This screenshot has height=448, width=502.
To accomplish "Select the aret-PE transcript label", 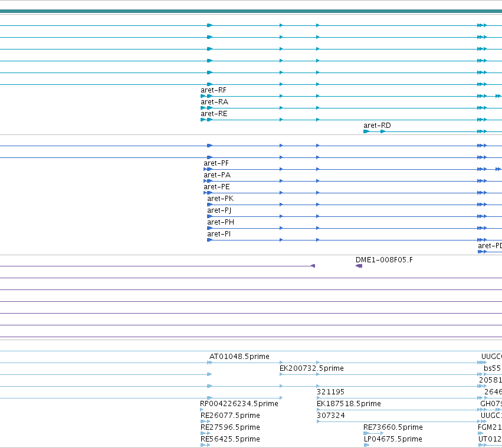I will tap(216, 187).
